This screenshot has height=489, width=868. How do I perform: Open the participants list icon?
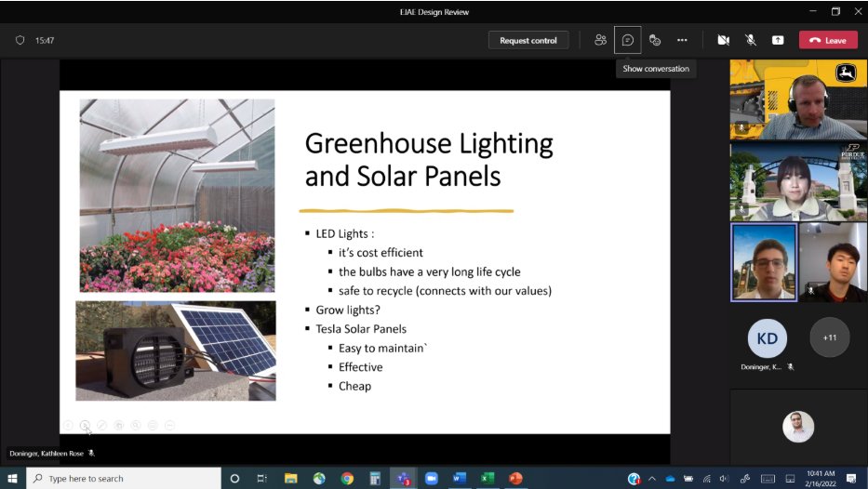(x=600, y=40)
